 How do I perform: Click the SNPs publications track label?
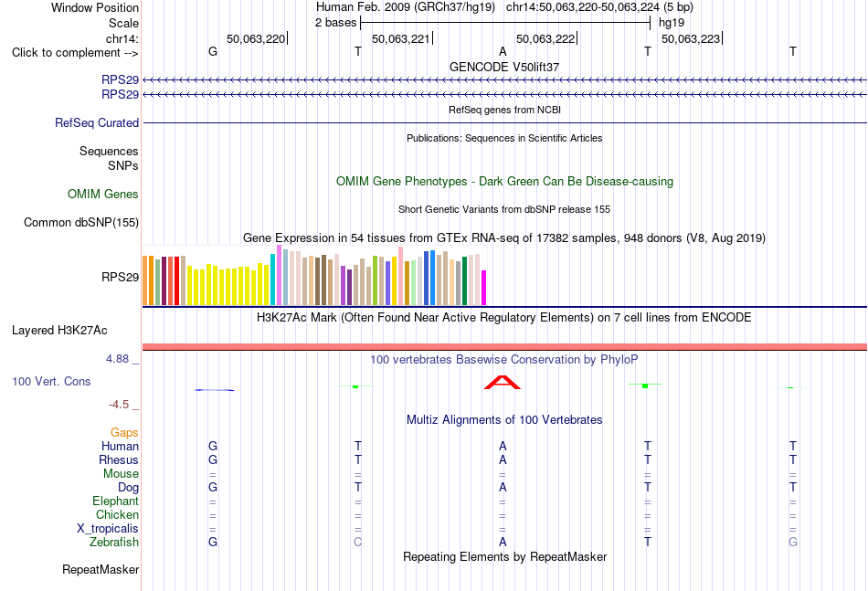[x=123, y=165]
